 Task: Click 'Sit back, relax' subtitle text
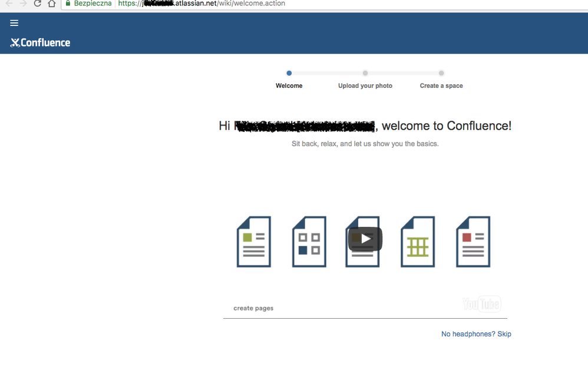pyautogui.click(x=365, y=144)
